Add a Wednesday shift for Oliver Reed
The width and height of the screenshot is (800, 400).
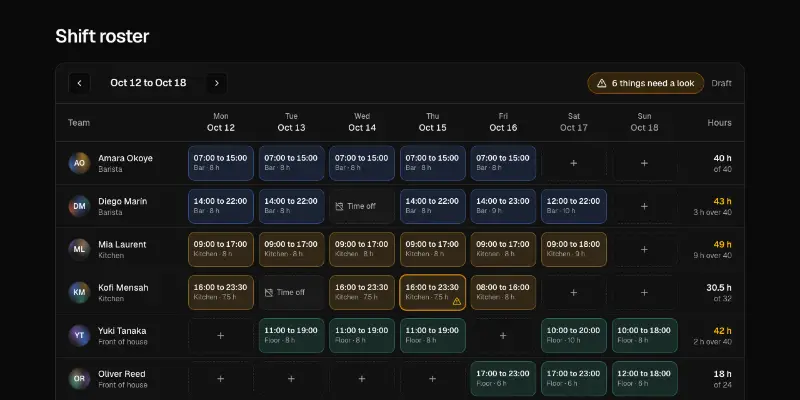(x=362, y=379)
